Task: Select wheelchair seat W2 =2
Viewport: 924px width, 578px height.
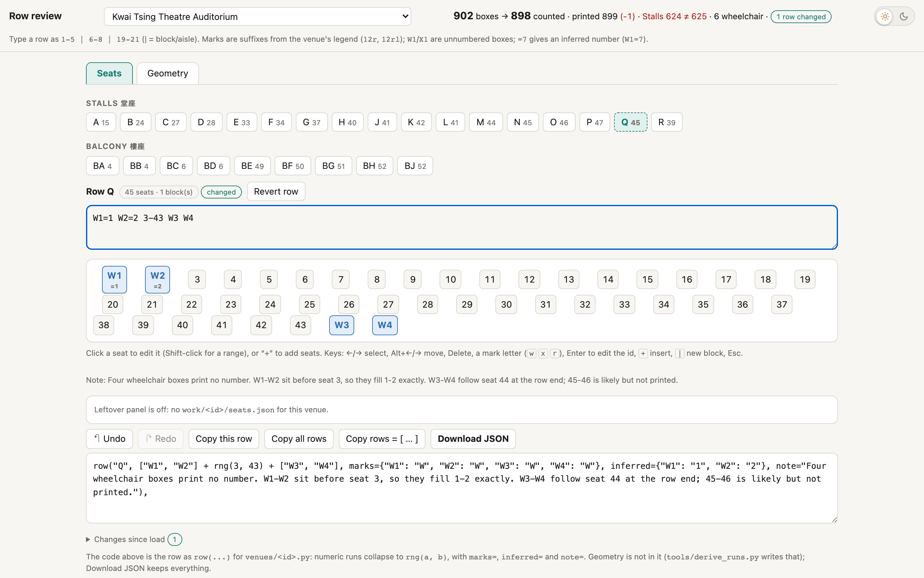Action: point(158,280)
